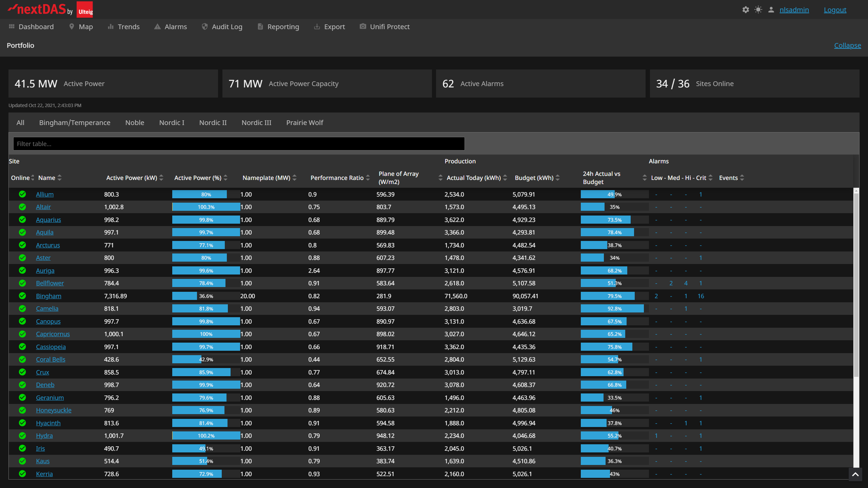Click the user profile icon

coord(771,10)
